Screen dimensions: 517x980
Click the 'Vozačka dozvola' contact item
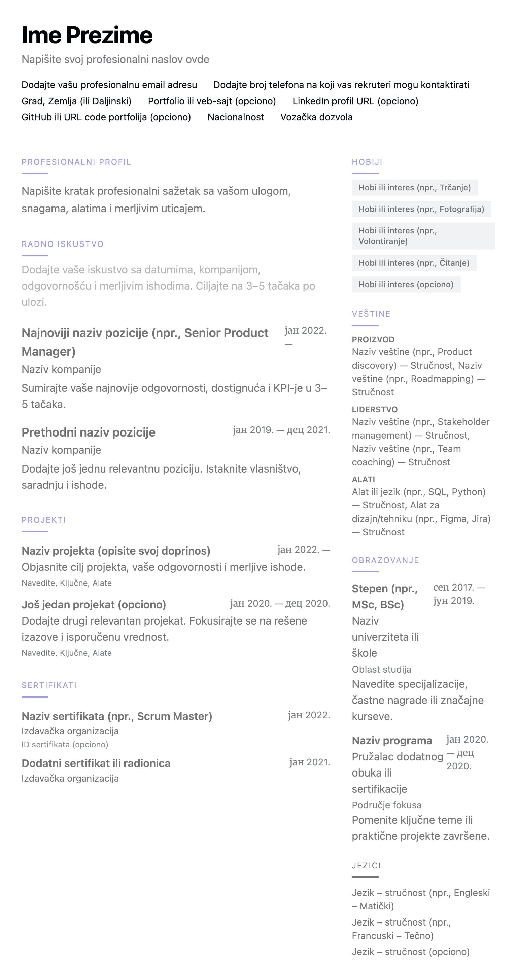pyautogui.click(x=316, y=117)
